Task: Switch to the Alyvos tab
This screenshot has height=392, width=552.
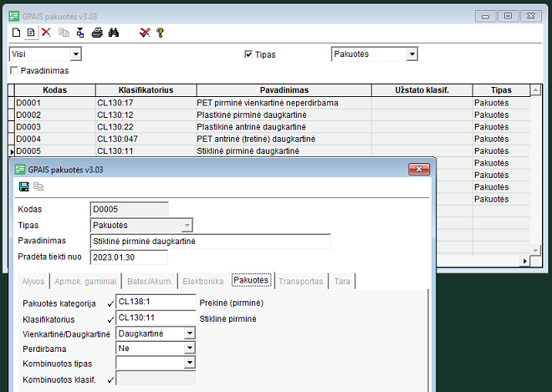Action: pos(33,281)
